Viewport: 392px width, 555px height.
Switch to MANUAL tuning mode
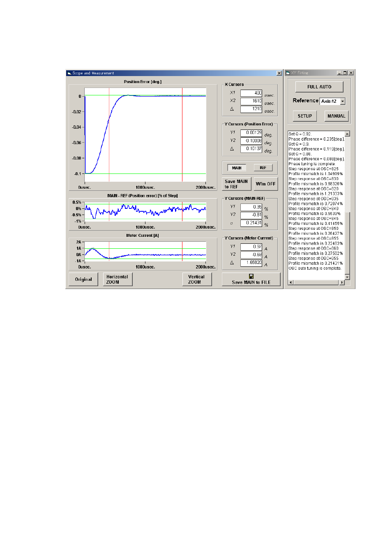click(x=337, y=116)
